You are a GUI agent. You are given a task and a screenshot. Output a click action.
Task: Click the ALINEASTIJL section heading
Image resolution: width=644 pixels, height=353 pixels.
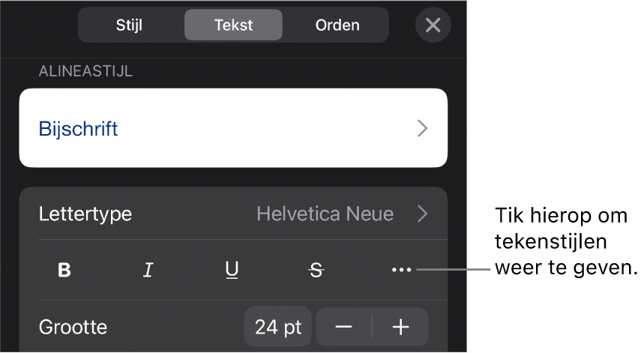[85, 72]
